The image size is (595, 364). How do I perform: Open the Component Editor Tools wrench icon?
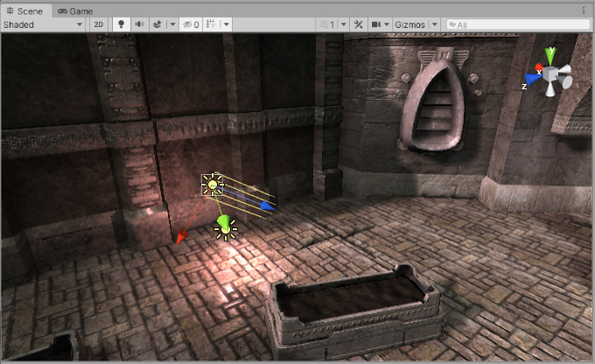358,24
